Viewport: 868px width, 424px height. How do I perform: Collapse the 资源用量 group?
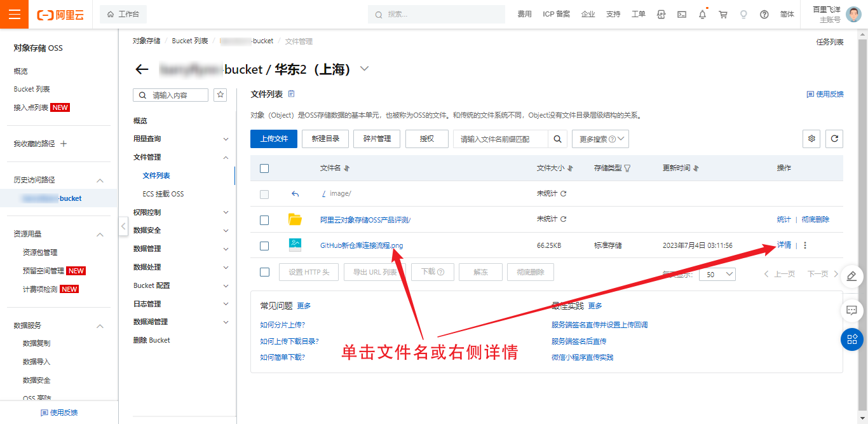point(100,235)
